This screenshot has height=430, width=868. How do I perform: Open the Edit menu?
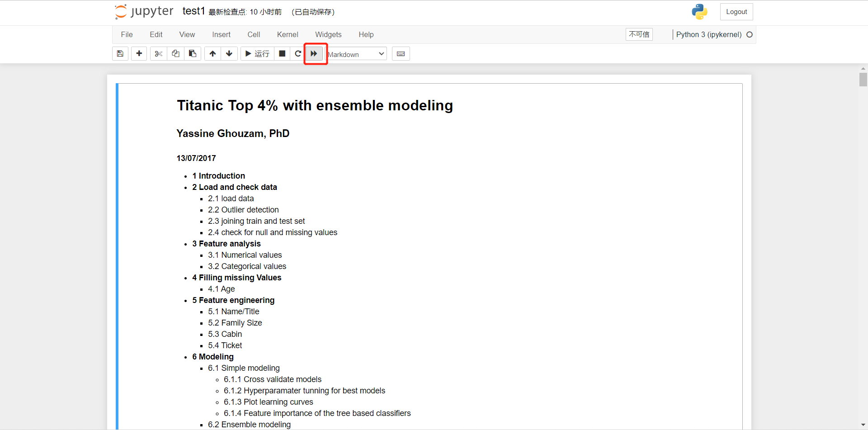point(156,35)
